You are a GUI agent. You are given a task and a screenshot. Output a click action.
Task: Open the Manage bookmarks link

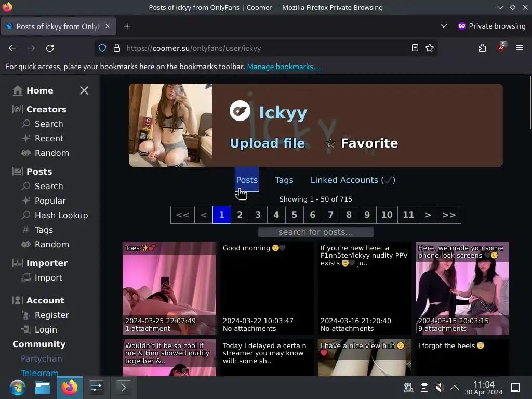[284, 66]
